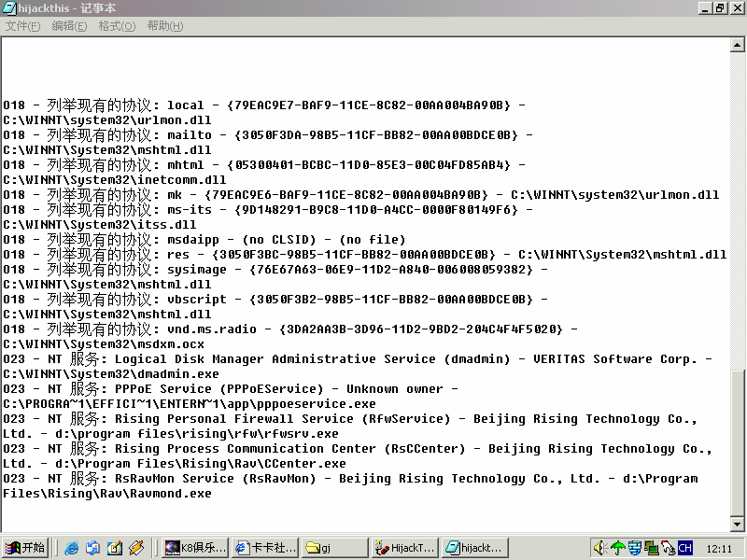Click the mk protocol O18 line

tap(361, 195)
